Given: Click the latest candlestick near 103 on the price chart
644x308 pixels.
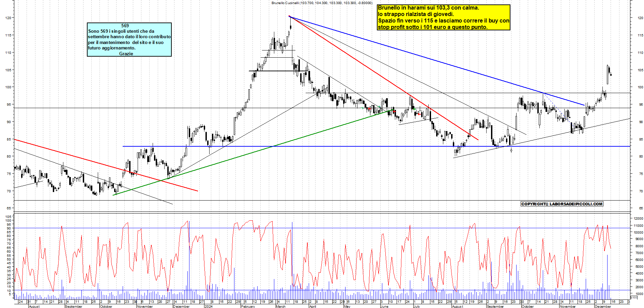Looking at the screenshot, I should pos(611,75).
